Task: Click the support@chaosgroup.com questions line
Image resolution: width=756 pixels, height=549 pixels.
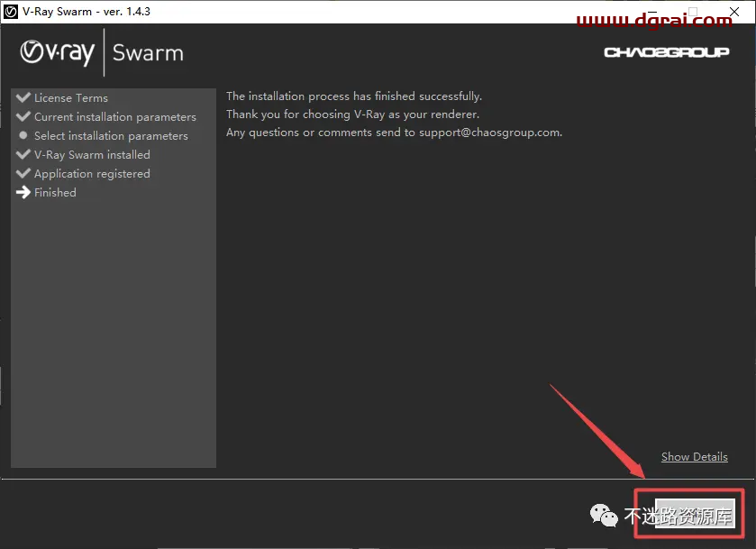Action: (x=395, y=133)
